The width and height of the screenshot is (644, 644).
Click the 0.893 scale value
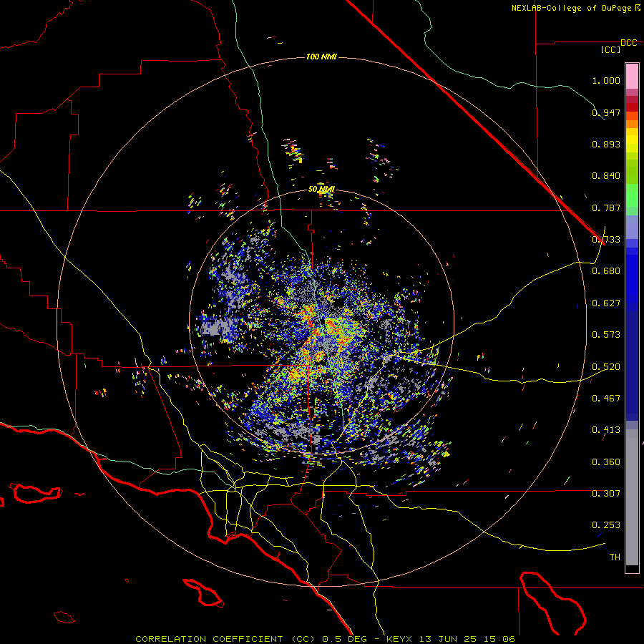(606, 144)
